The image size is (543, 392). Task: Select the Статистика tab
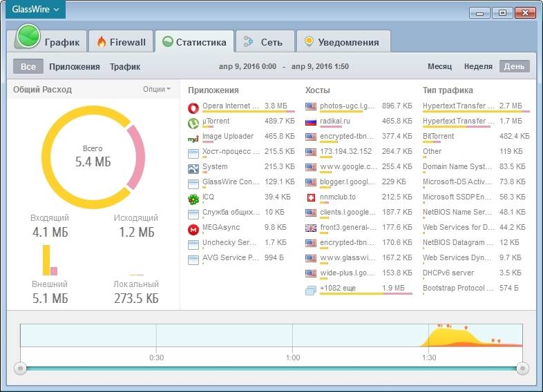tap(194, 42)
